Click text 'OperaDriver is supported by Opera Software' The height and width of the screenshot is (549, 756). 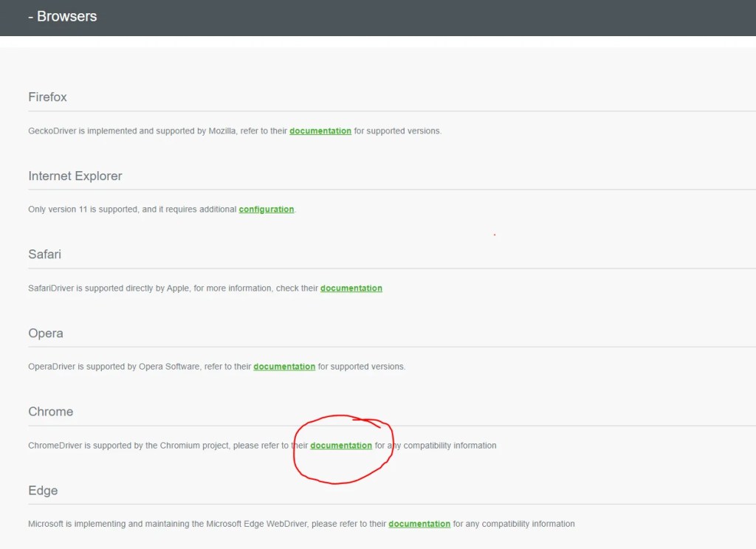tap(114, 366)
